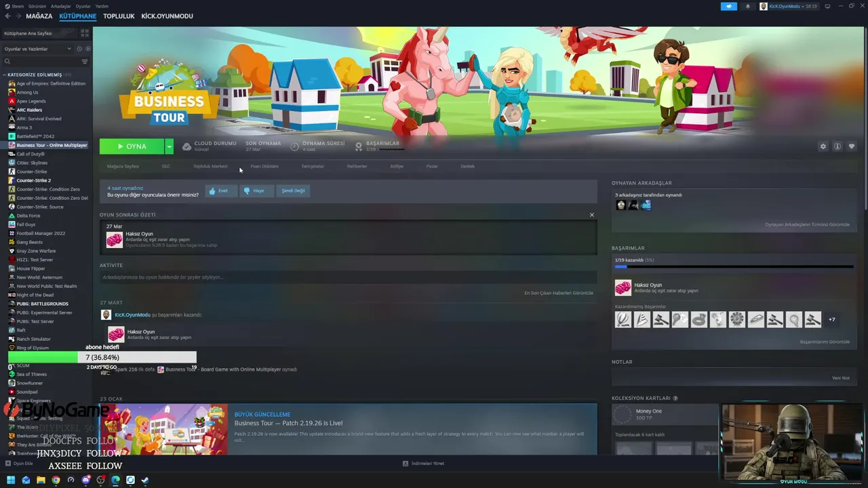868x488 pixels.
Task: Open the +7 locked achievements
Action: coord(832,319)
